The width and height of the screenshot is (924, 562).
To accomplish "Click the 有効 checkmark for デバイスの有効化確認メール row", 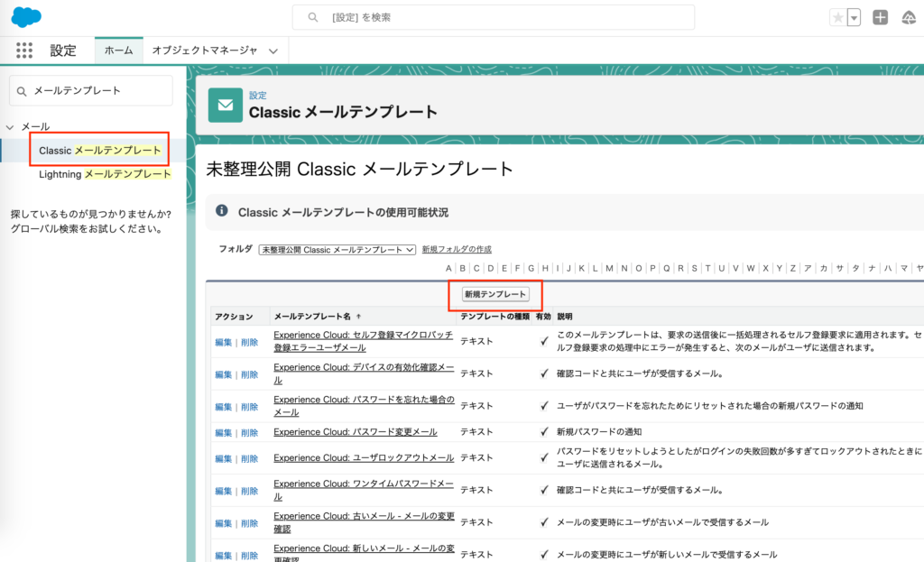I will click(x=543, y=373).
